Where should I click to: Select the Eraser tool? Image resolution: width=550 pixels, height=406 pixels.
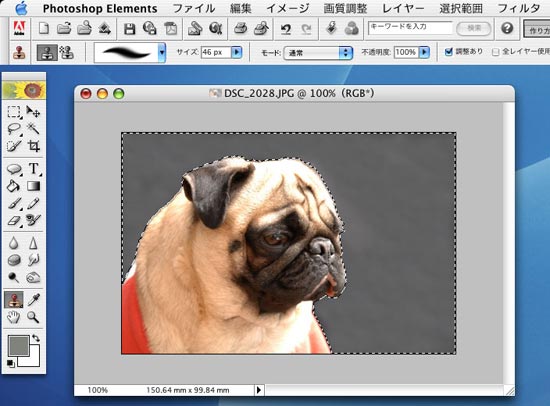[14, 221]
